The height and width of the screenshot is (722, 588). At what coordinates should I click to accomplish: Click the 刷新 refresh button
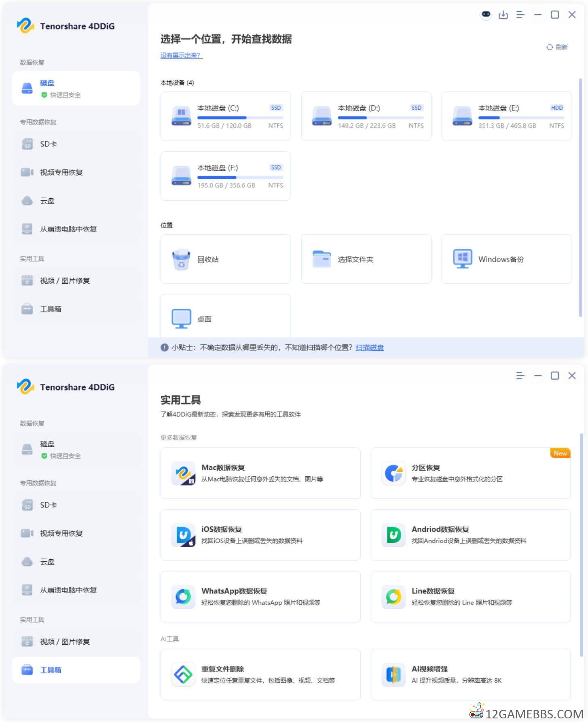tap(557, 47)
